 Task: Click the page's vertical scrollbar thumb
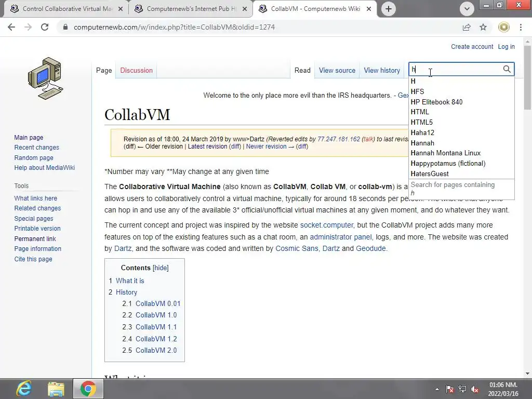point(527,77)
